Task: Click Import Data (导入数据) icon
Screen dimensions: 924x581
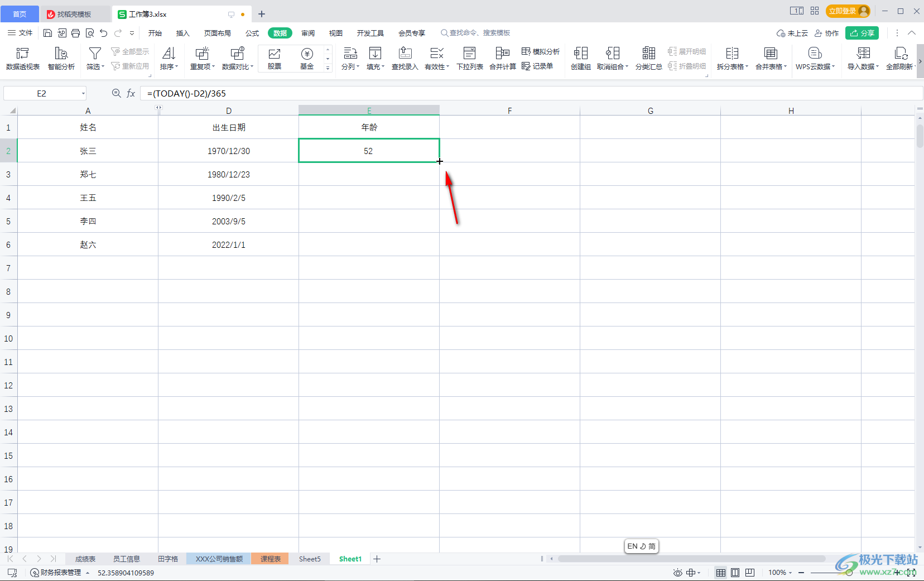Action: 864,54
